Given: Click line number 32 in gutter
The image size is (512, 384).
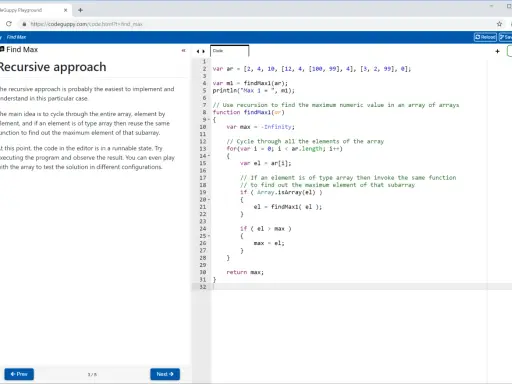Looking at the screenshot, I should tap(203, 287).
